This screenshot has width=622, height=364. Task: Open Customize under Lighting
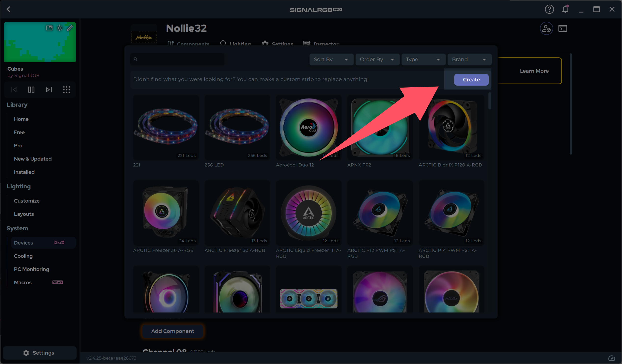[x=27, y=201]
